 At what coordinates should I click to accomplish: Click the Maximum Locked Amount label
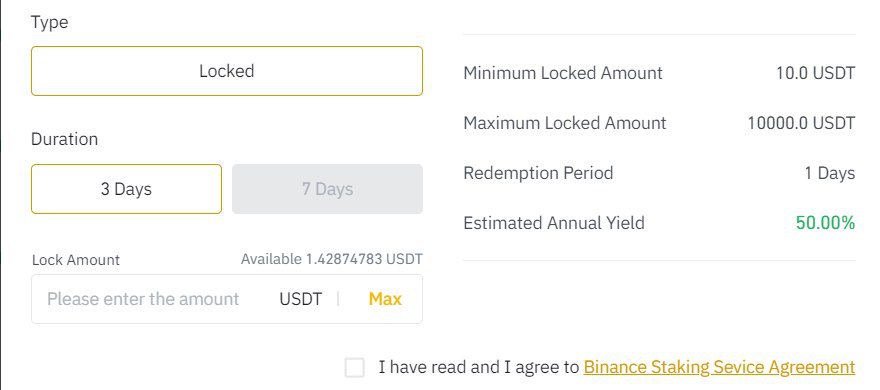pyautogui.click(x=565, y=123)
